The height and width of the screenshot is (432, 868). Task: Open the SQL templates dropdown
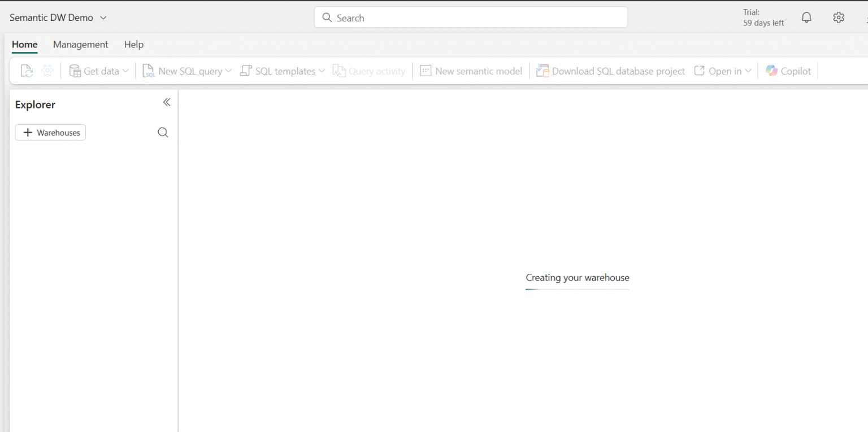283,71
